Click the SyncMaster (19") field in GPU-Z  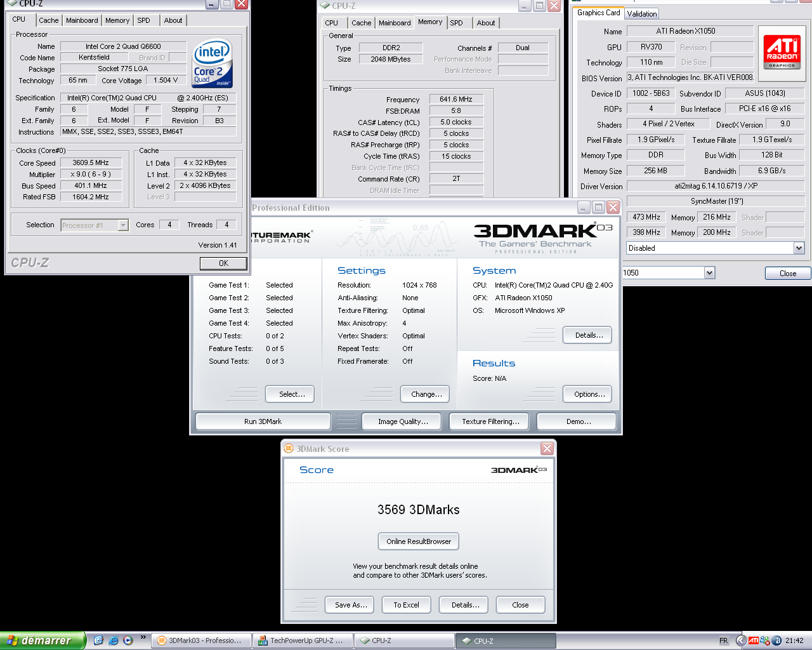pyautogui.click(x=716, y=201)
